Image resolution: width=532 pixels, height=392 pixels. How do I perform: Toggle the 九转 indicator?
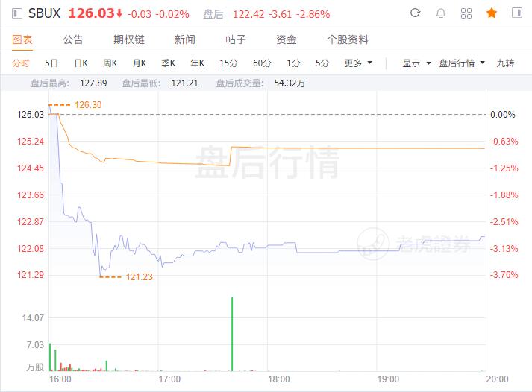505,63
